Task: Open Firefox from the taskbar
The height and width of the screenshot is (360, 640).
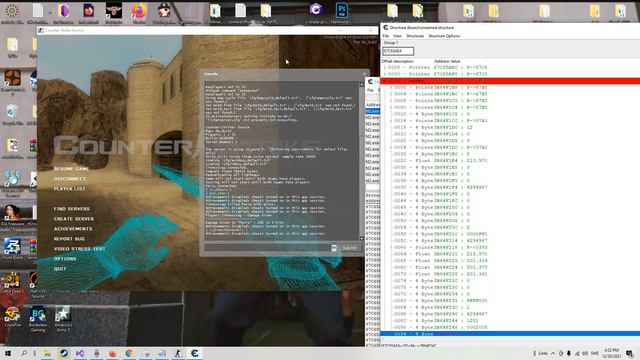Action: 113,353
